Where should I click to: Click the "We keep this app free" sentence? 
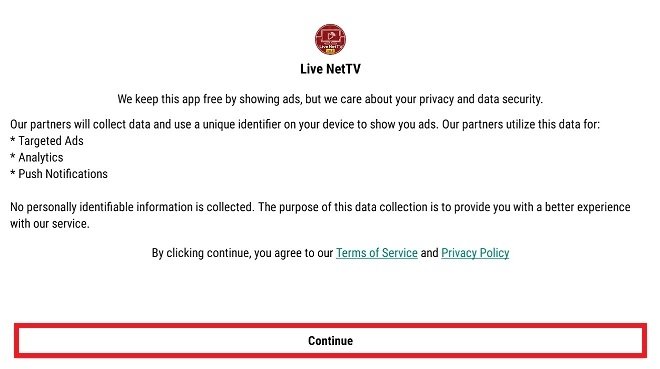point(330,99)
